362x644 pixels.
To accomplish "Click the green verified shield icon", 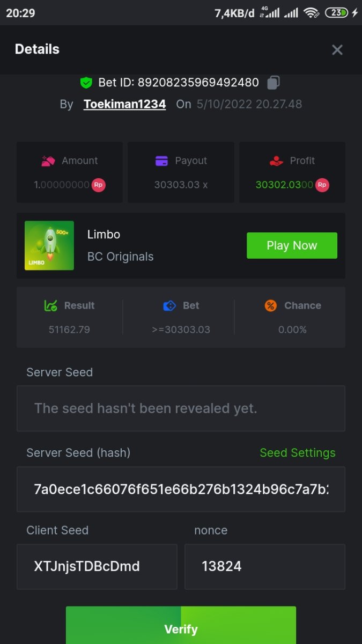I will point(86,83).
